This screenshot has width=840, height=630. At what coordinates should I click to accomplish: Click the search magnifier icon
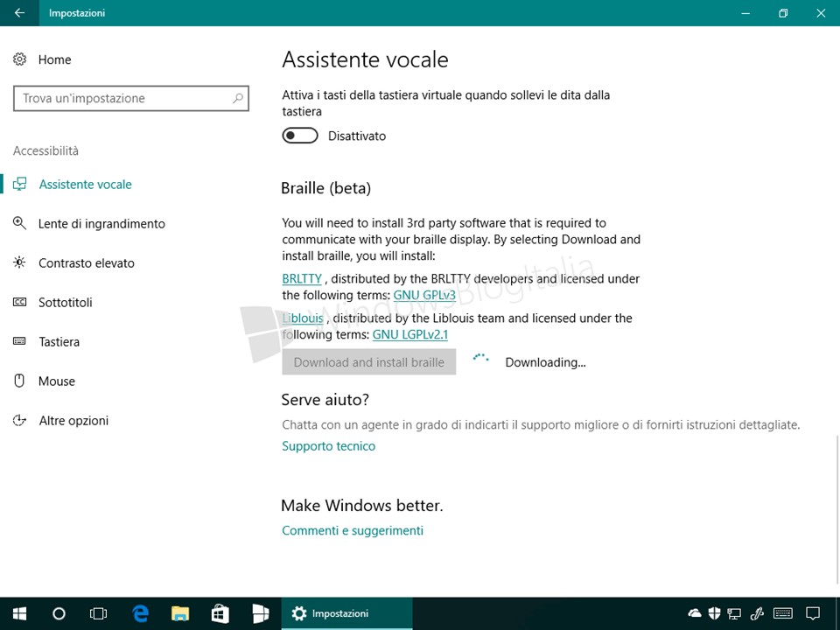point(238,98)
